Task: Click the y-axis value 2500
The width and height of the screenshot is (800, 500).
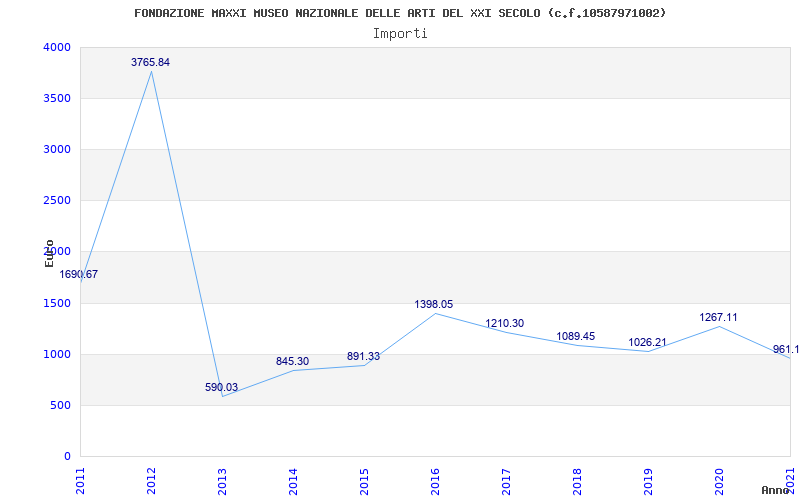Action: 55,201
